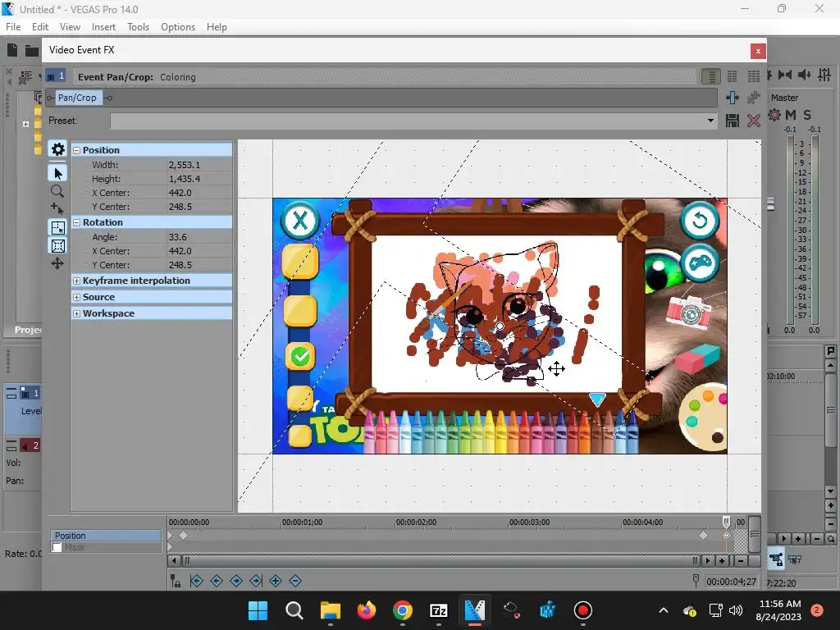Jump to Last Keyframe button
840x630 pixels.
coord(256,581)
